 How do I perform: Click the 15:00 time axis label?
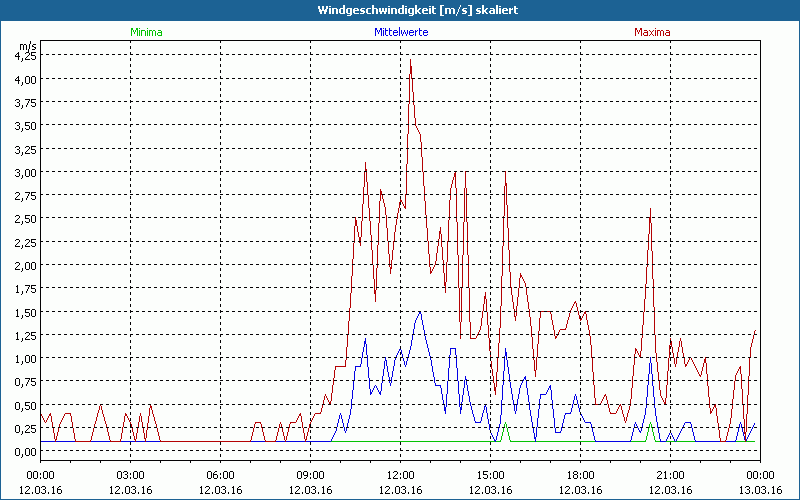490,474
